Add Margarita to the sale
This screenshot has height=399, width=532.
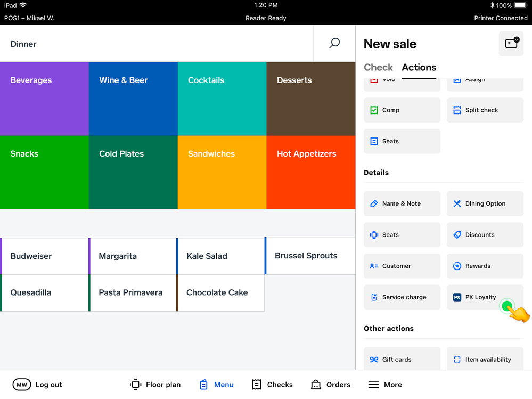pos(132,256)
